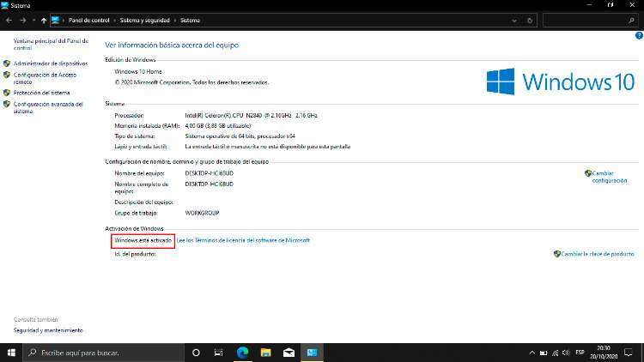Open Configuración avanzada del sistema

[48, 107]
